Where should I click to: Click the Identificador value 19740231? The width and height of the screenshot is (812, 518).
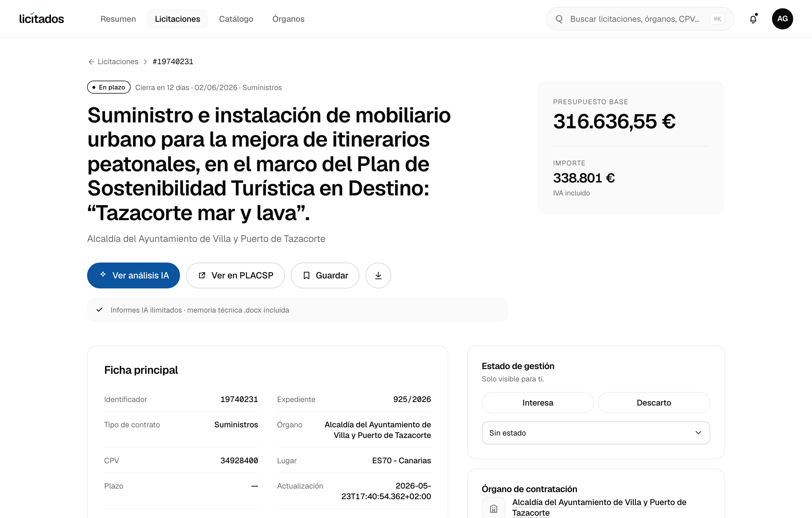(239, 399)
